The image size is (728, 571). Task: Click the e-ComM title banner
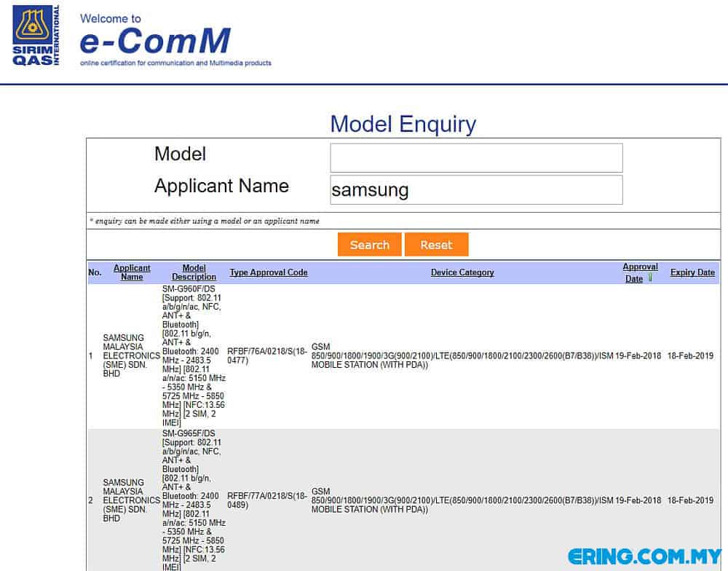pos(155,41)
